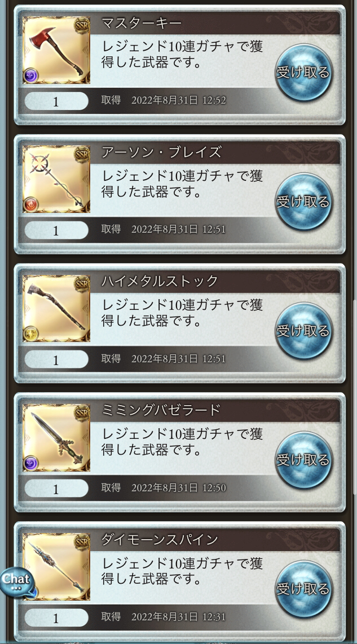Open the Chat bubble icon
357x644 pixels.
click(16, 581)
